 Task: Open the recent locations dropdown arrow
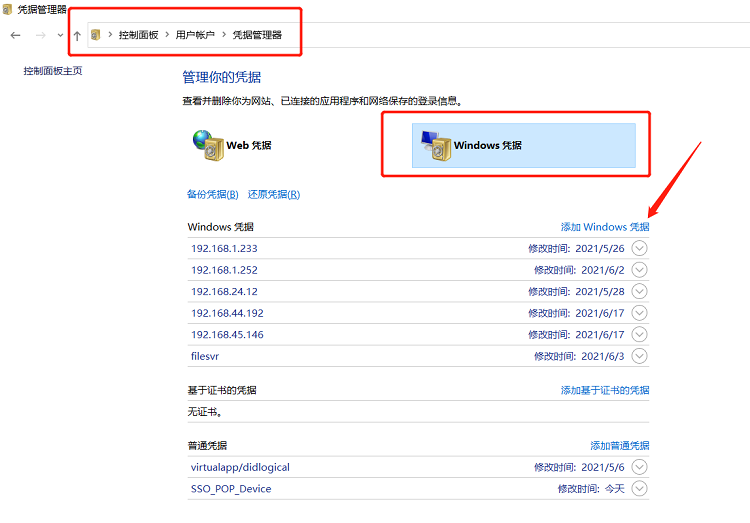pos(60,35)
